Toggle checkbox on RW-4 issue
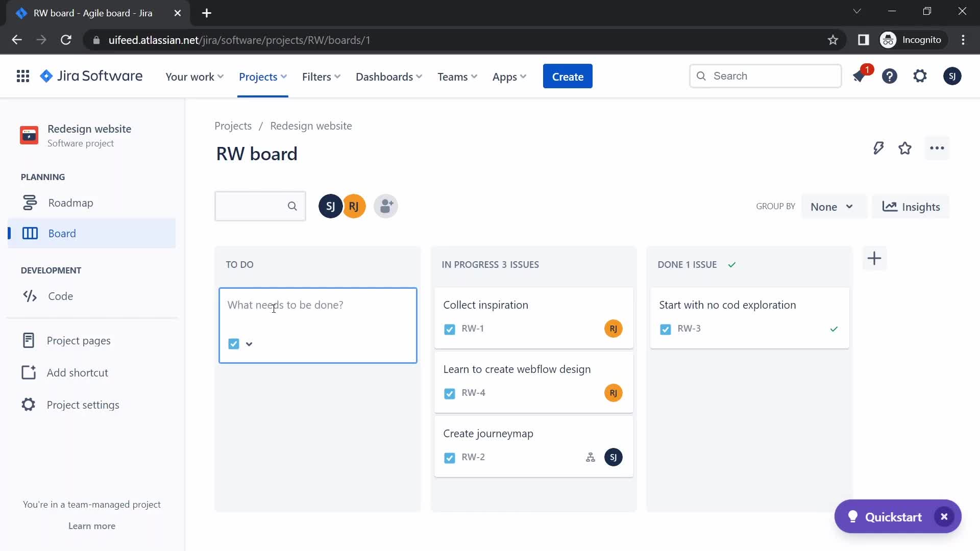The height and width of the screenshot is (551, 980). 449,393
